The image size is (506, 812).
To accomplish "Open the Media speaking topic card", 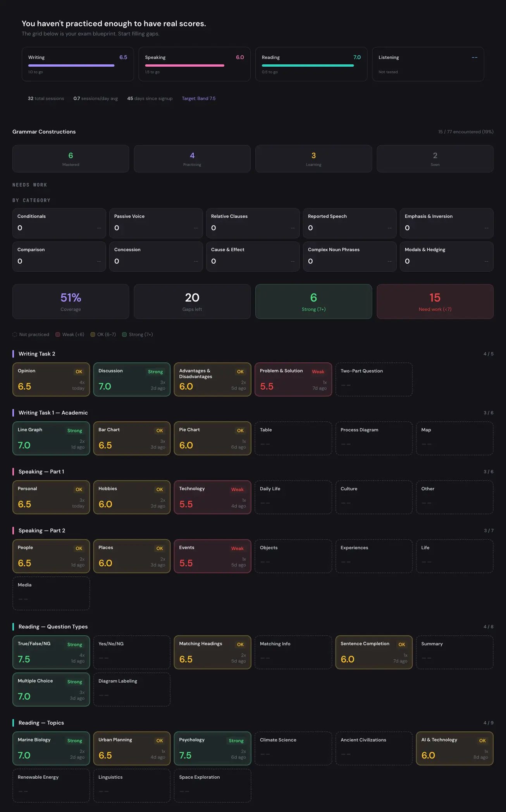I will point(51,593).
